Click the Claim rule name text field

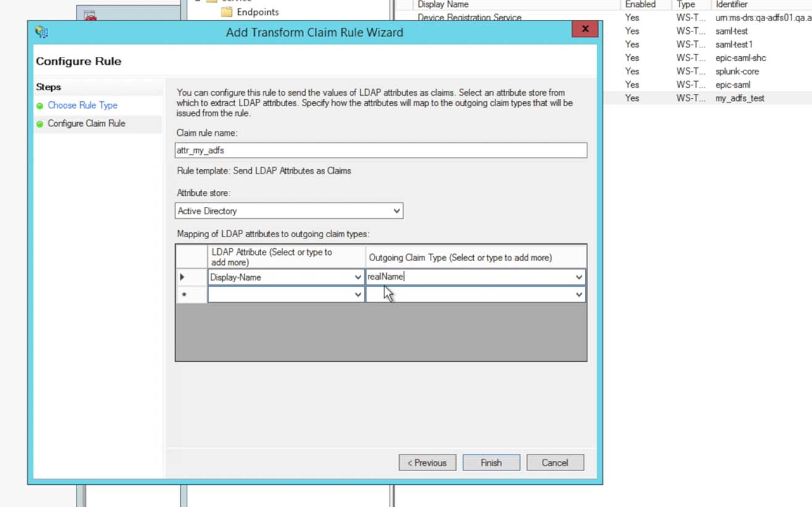(381, 150)
